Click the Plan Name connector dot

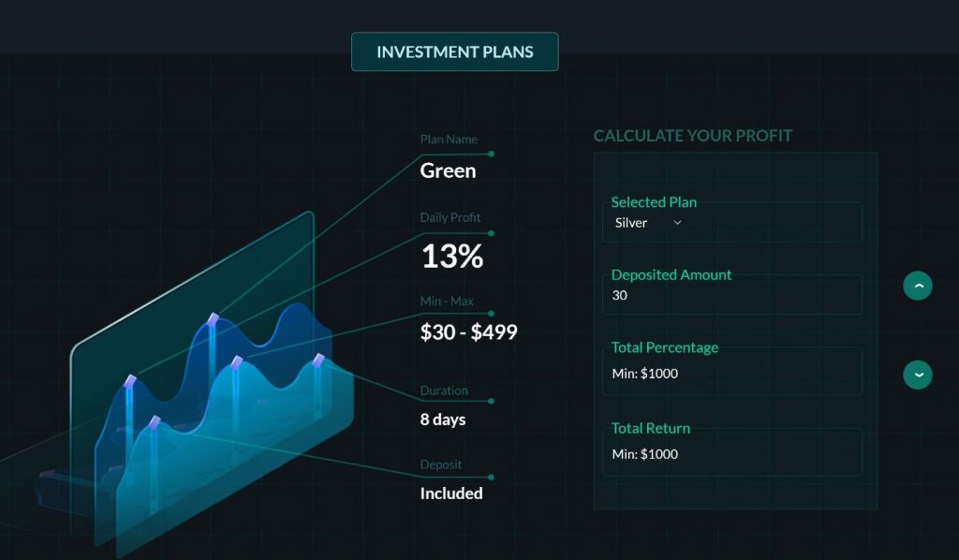(x=491, y=155)
